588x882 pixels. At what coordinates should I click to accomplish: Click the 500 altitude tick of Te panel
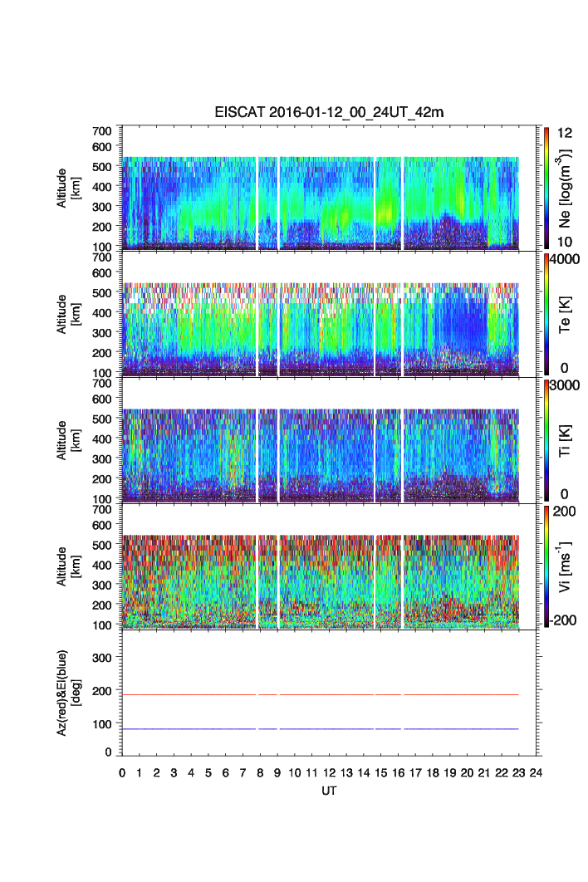(x=102, y=292)
